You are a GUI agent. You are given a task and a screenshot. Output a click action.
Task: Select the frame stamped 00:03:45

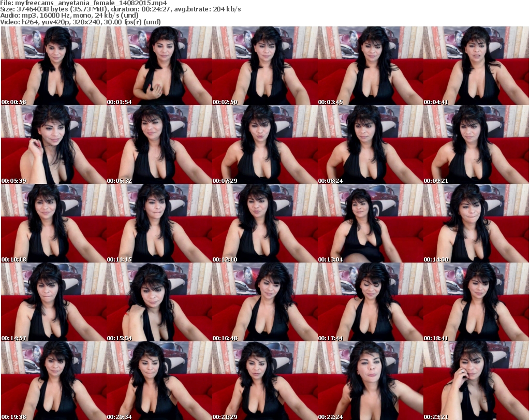370,66
